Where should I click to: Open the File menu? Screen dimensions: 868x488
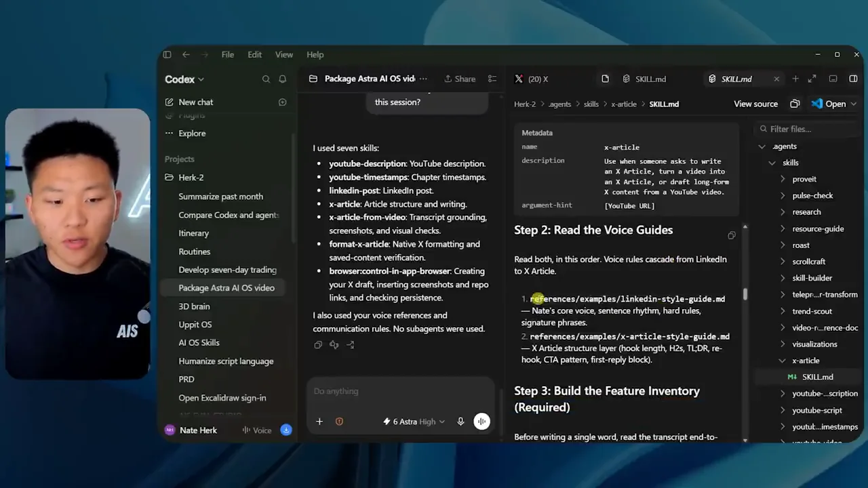[x=228, y=55]
